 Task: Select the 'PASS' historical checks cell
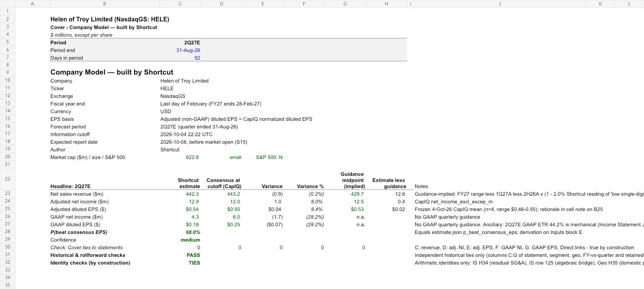pos(193,255)
